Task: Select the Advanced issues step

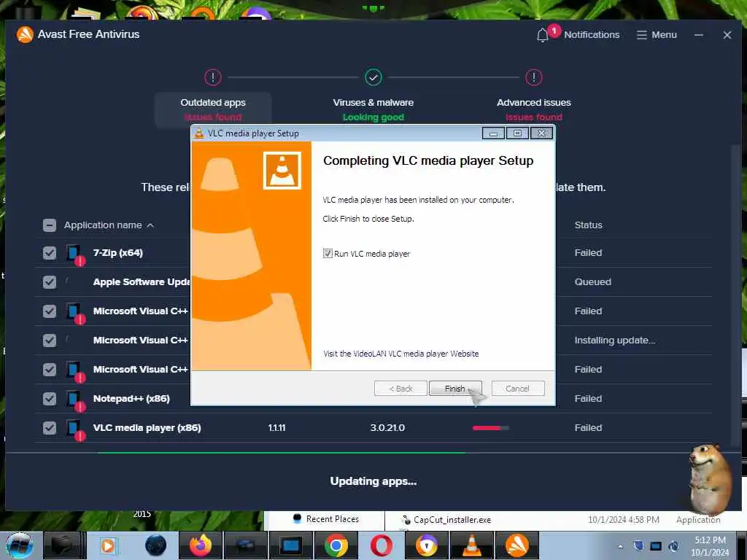Action: 533,110
